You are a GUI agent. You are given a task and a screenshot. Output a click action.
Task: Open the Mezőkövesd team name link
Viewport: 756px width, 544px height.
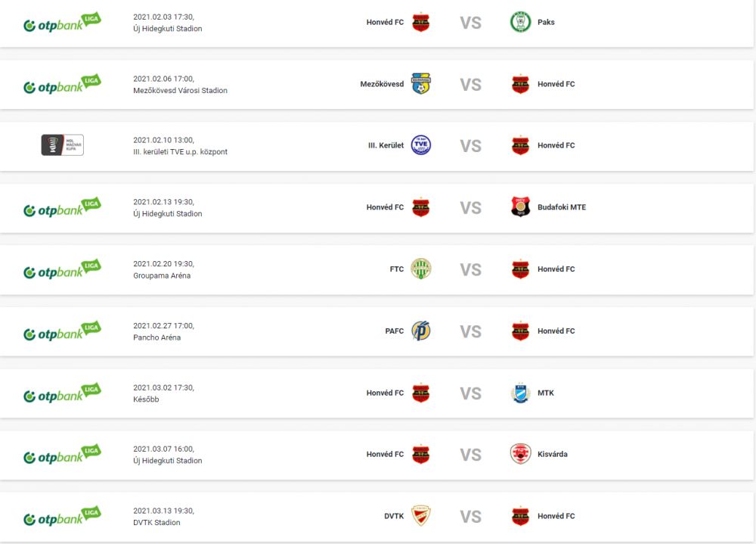[382, 84]
